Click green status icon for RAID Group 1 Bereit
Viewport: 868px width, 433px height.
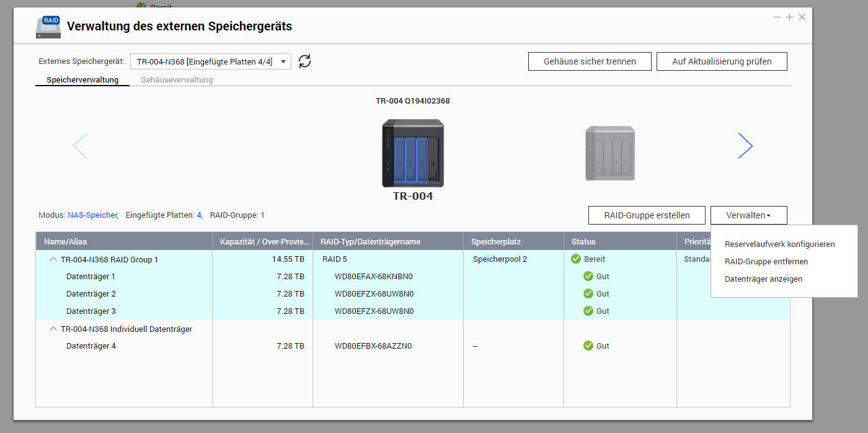click(576, 259)
